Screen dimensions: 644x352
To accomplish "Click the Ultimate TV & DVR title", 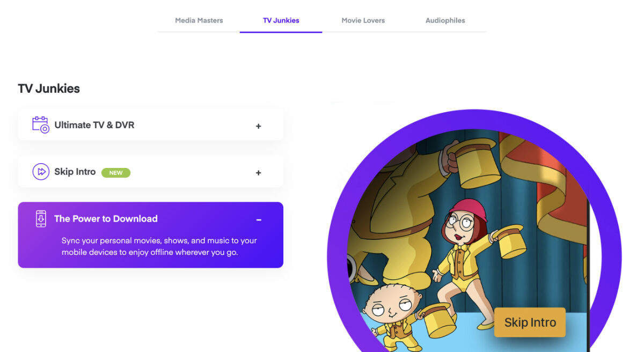I will pyautogui.click(x=94, y=125).
